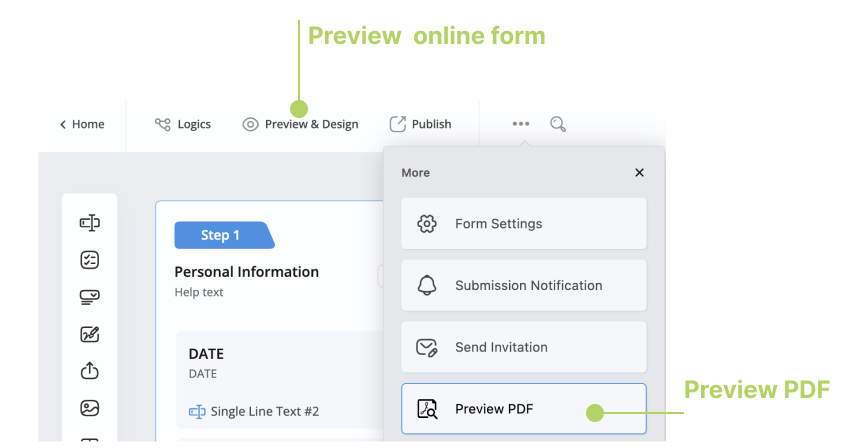
Task: Select the Single Line Text #2 field
Action: click(x=264, y=411)
